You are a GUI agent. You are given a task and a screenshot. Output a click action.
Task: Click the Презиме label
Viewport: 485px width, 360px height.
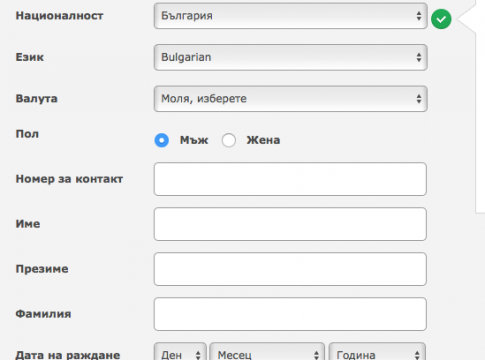[42, 269]
